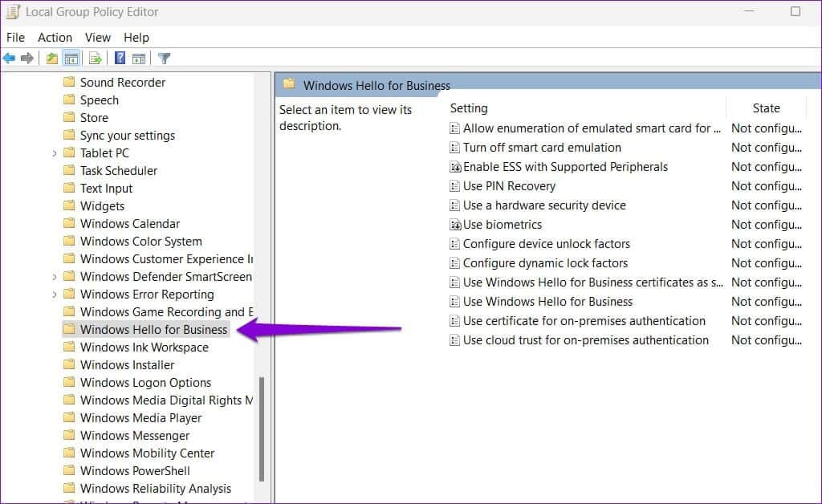Open the Help menu
822x504 pixels.
[136, 38]
